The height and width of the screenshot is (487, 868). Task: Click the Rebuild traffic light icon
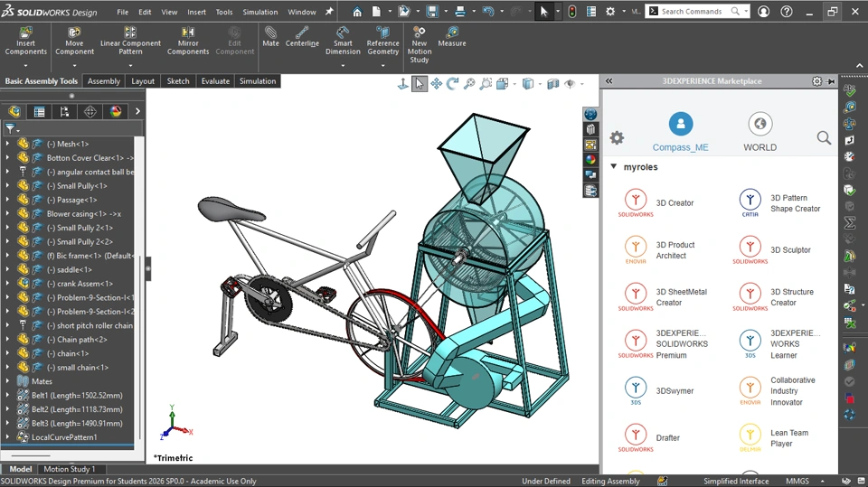click(x=571, y=12)
